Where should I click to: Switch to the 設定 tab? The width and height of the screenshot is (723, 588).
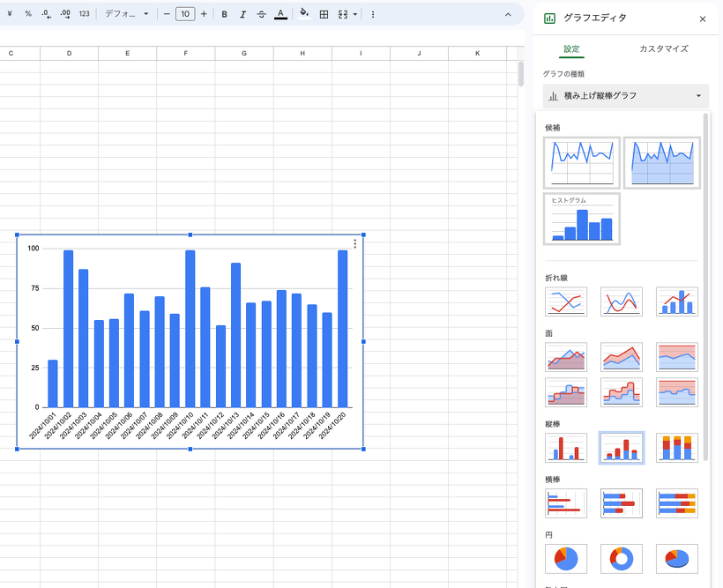(571, 48)
